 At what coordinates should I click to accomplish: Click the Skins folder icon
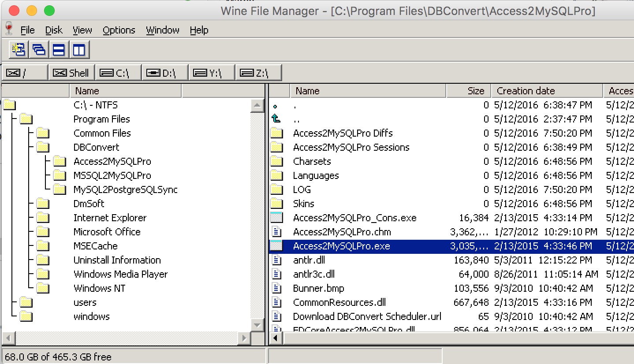276,204
